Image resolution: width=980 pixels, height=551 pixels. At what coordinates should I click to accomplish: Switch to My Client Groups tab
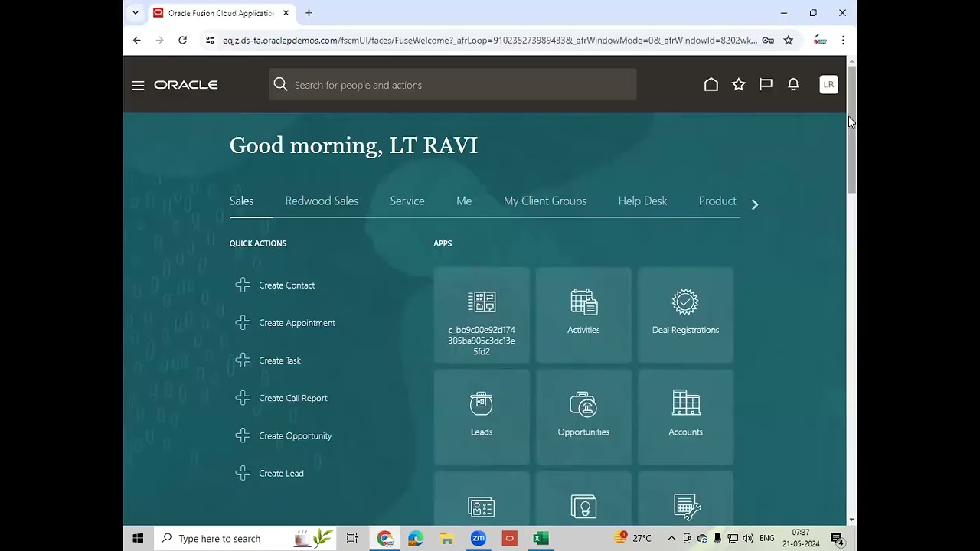pyautogui.click(x=545, y=201)
